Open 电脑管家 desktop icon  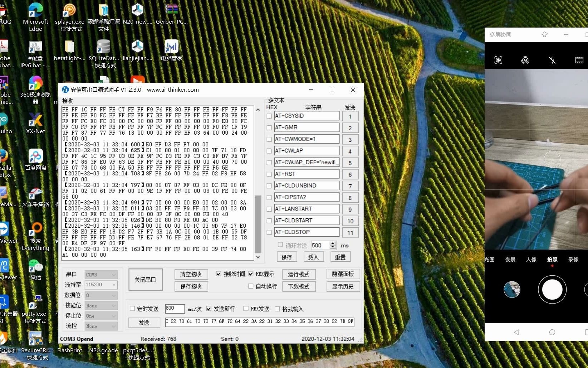tap(172, 50)
